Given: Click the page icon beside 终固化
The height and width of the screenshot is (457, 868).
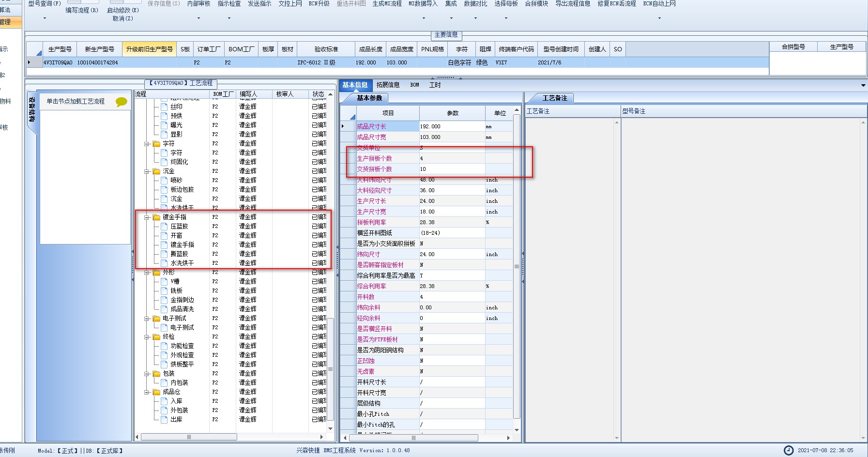Looking at the screenshot, I should [164, 162].
